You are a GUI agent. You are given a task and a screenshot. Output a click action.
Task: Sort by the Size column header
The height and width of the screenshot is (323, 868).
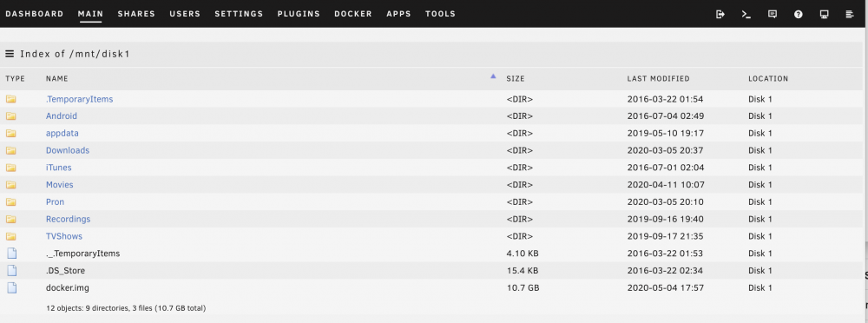[x=516, y=79]
